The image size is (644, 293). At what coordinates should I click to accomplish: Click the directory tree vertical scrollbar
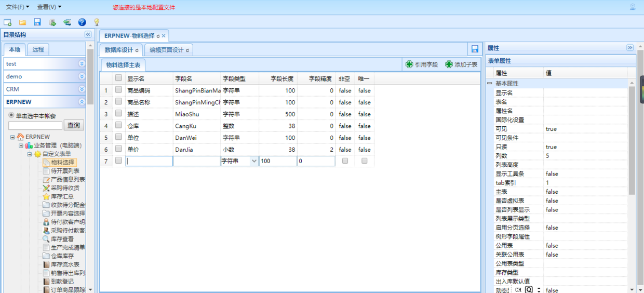point(90,77)
